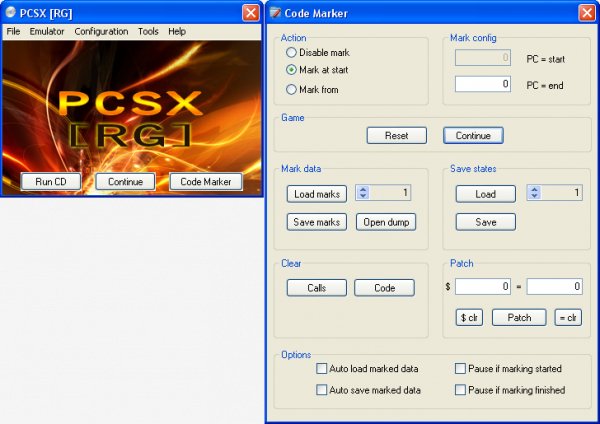Focus the PC = end input field

click(483, 84)
